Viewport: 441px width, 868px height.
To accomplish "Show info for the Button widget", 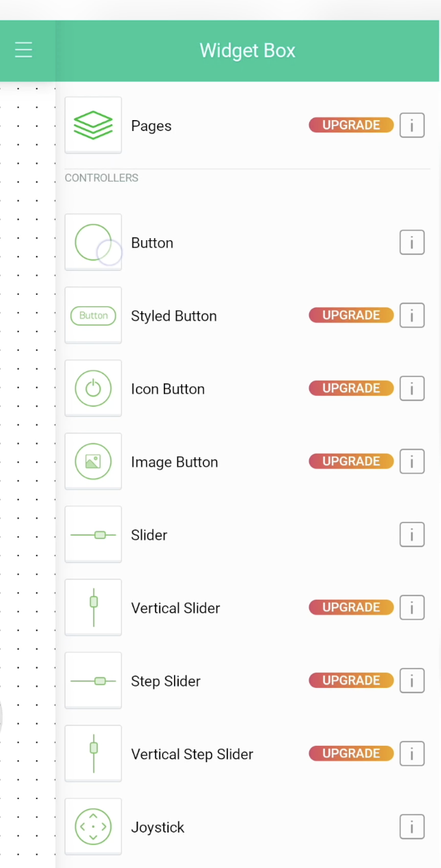I will [412, 242].
